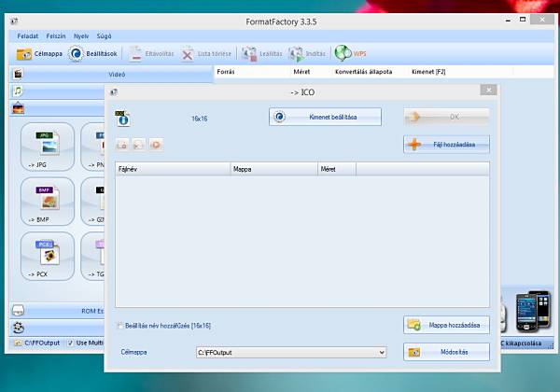Click the Indítás start toolbar icon
This screenshot has height=392, width=560.
pyautogui.click(x=296, y=54)
